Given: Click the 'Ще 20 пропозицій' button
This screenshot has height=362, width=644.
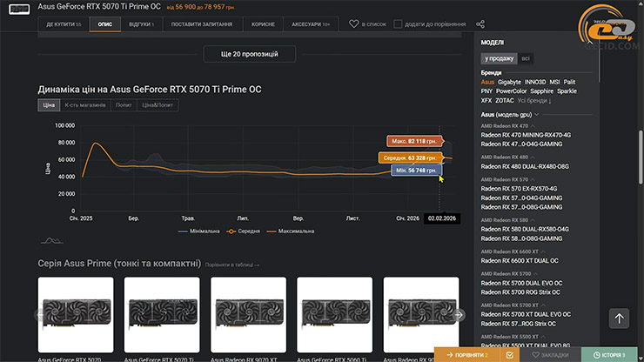Looking at the screenshot, I should 250,54.
